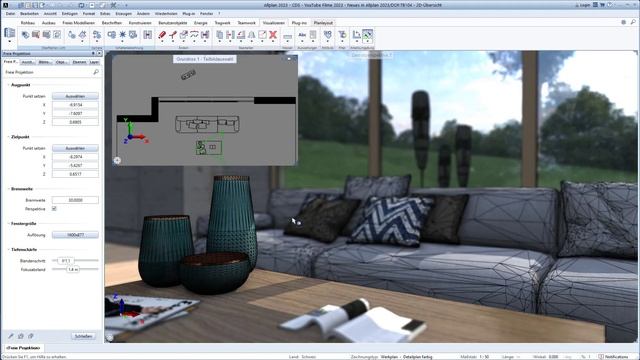Toggle the Perspektive checkbox
This screenshot has width=640, height=360.
pyautogui.click(x=54, y=209)
